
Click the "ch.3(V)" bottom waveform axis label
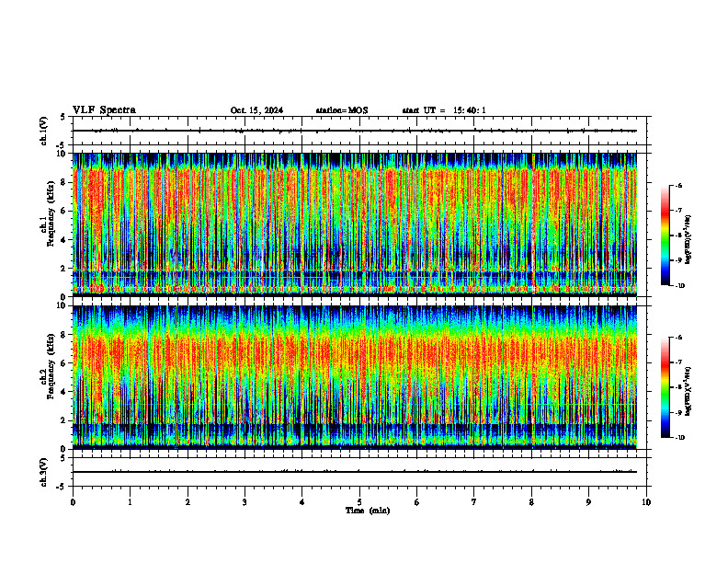tap(44, 472)
